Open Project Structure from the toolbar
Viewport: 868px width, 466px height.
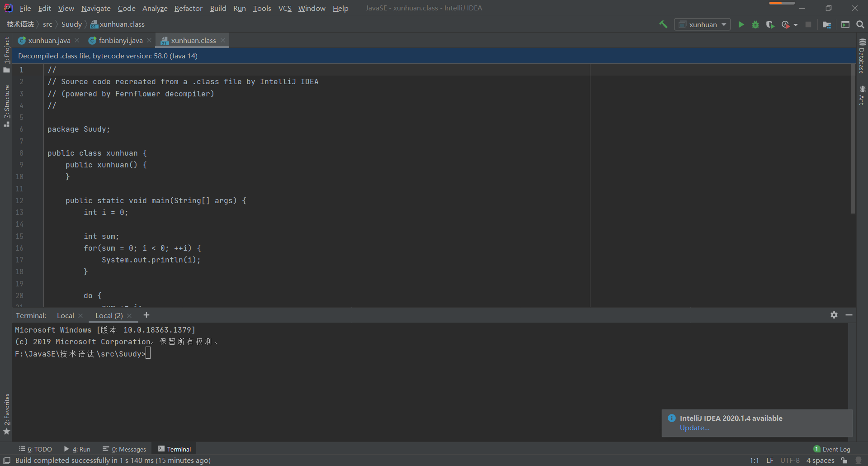pyautogui.click(x=827, y=24)
